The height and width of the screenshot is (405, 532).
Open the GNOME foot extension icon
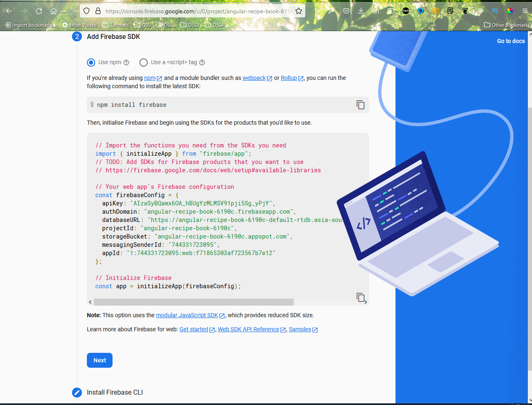465,11
